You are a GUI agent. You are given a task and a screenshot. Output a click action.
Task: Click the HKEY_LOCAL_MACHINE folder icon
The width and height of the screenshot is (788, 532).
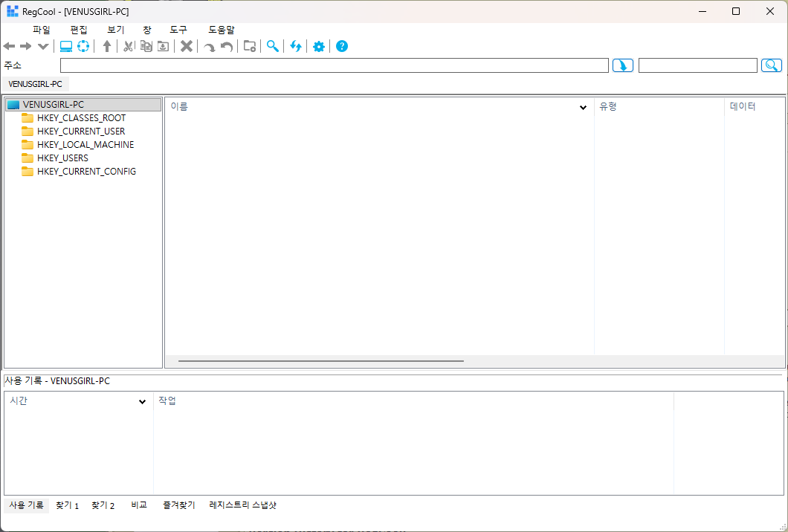tap(28, 145)
